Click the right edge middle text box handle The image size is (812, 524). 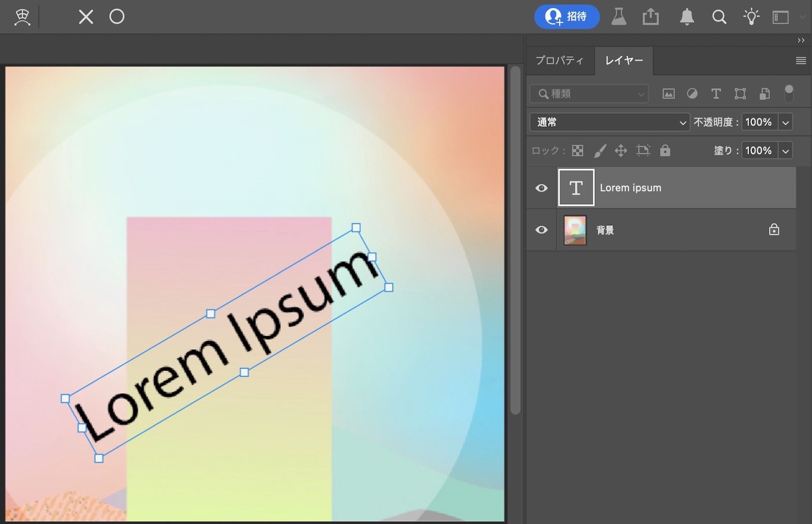click(x=372, y=257)
